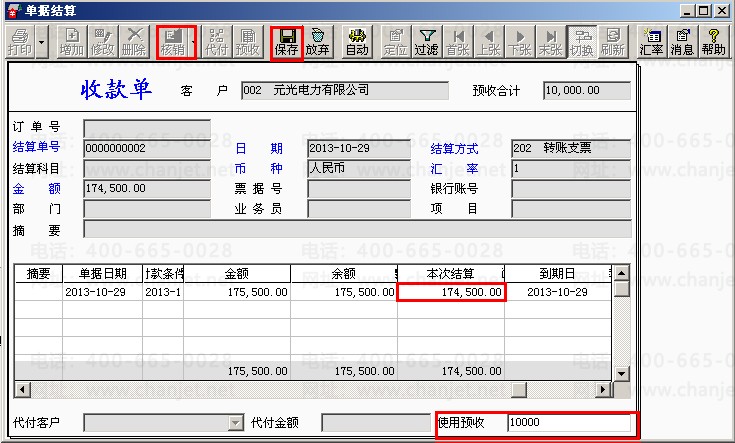Click the 修改 modify toolbar button
Screen dimensions: 735x443
click(102, 42)
